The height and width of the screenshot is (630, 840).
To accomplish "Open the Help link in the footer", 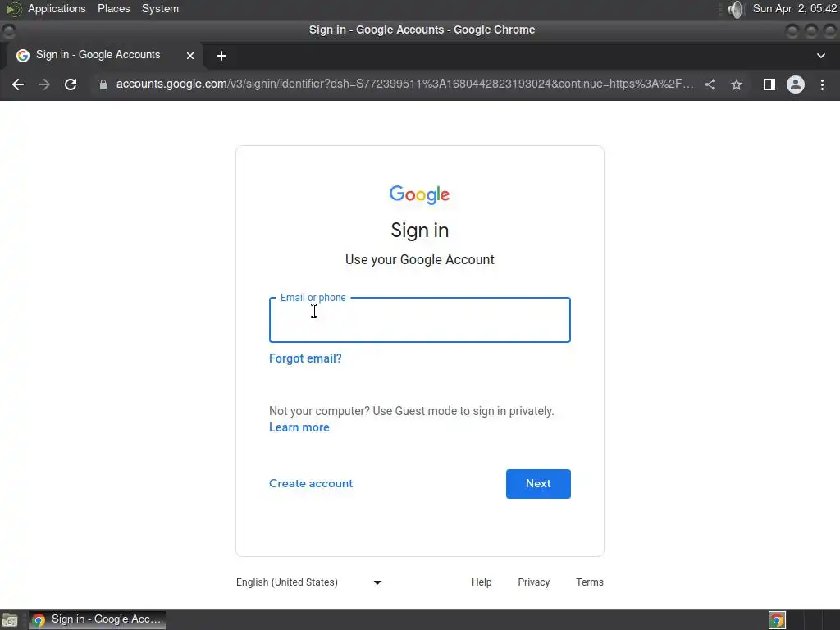I will tap(482, 582).
